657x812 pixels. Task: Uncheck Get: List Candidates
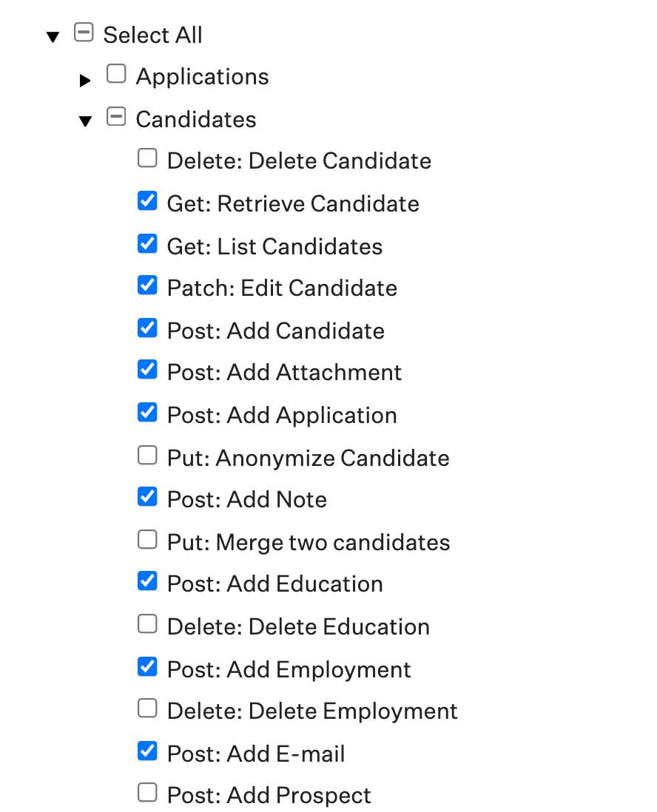(x=147, y=243)
